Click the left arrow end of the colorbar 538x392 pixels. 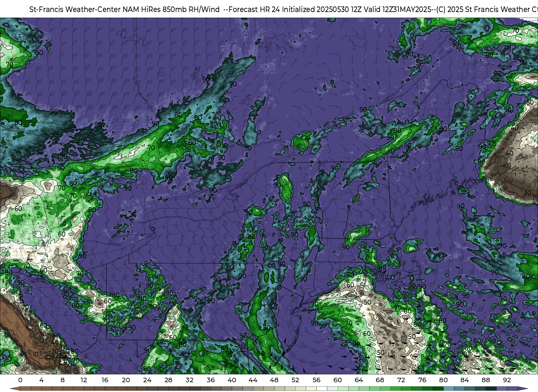15,389
